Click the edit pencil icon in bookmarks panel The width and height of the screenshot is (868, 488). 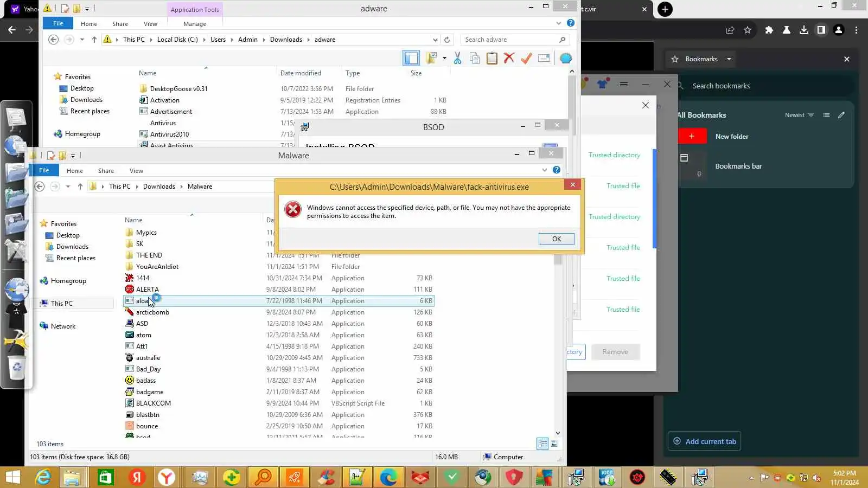(841, 115)
